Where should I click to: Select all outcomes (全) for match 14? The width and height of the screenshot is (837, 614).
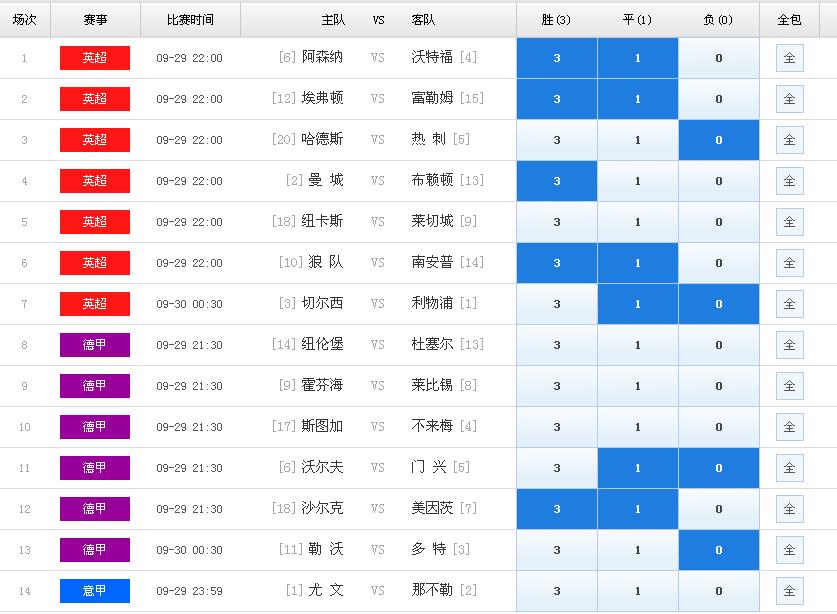tap(789, 591)
